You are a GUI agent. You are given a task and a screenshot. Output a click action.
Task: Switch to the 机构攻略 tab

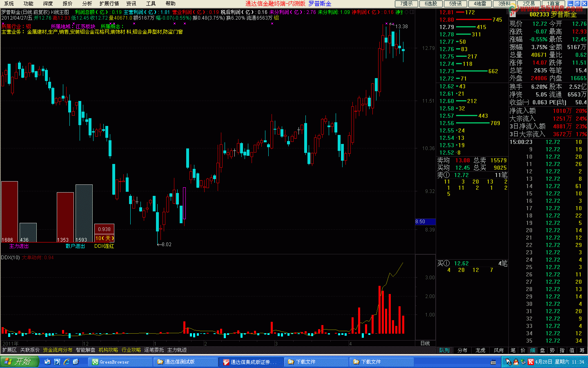pos(108,350)
